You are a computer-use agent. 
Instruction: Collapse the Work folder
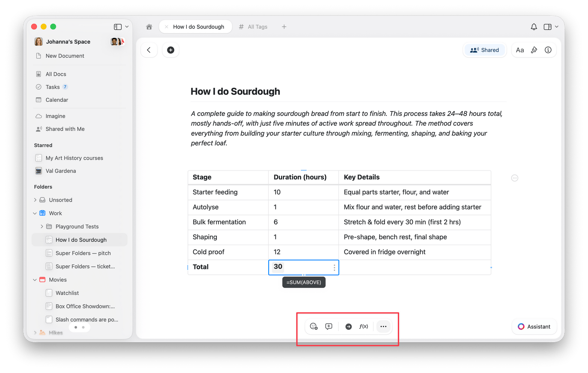[x=35, y=213]
